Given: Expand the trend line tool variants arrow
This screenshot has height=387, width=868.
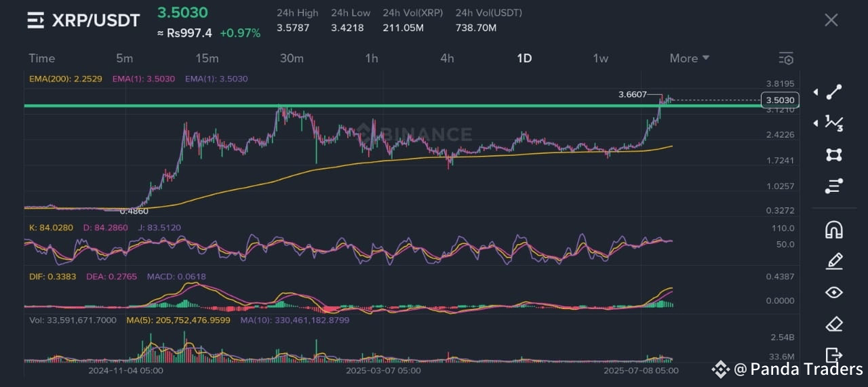Looking at the screenshot, I should 815,92.
